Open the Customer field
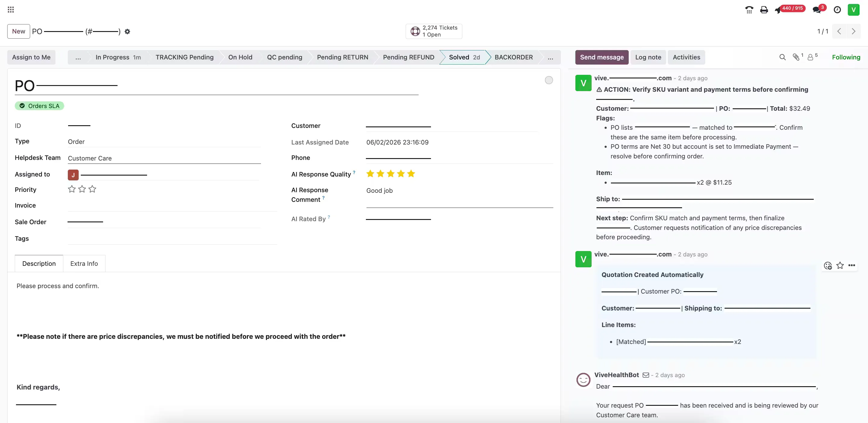The width and height of the screenshot is (868, 423). click(451, 126)
